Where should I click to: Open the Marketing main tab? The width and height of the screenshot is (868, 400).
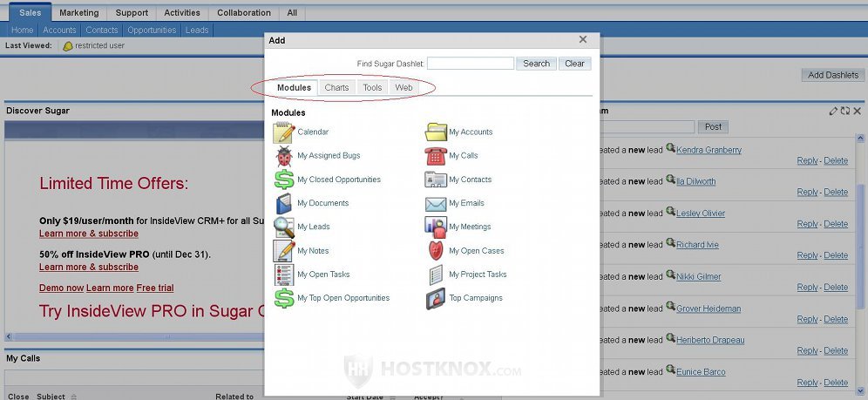(79, 13)
